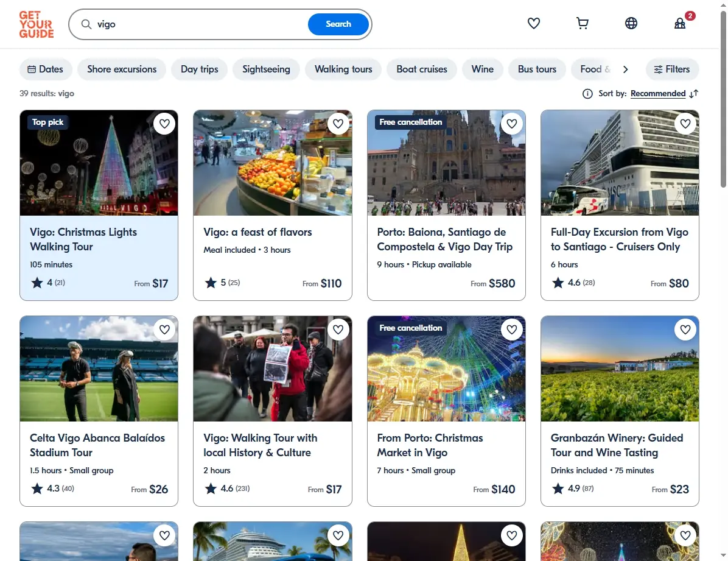Open the GetYourGuide home logo

36,24
